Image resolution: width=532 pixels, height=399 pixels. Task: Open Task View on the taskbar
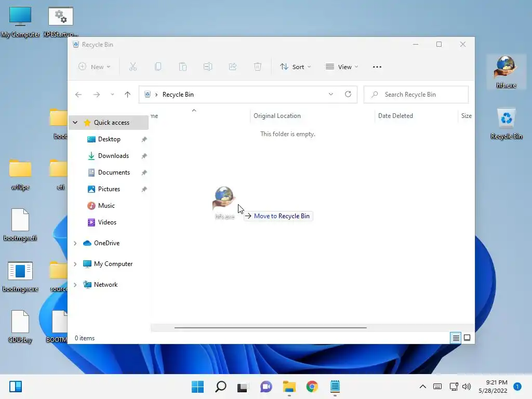tap(243, 387)
